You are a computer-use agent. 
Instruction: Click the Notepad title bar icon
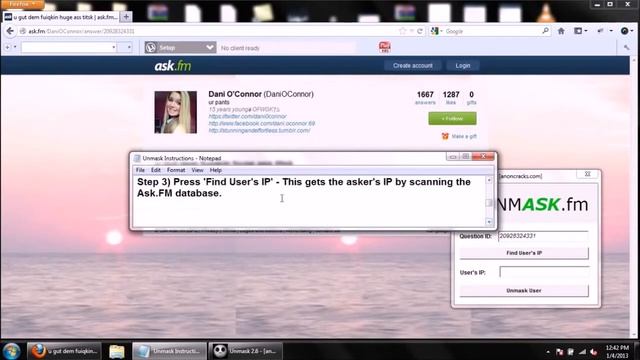point(137,158)
